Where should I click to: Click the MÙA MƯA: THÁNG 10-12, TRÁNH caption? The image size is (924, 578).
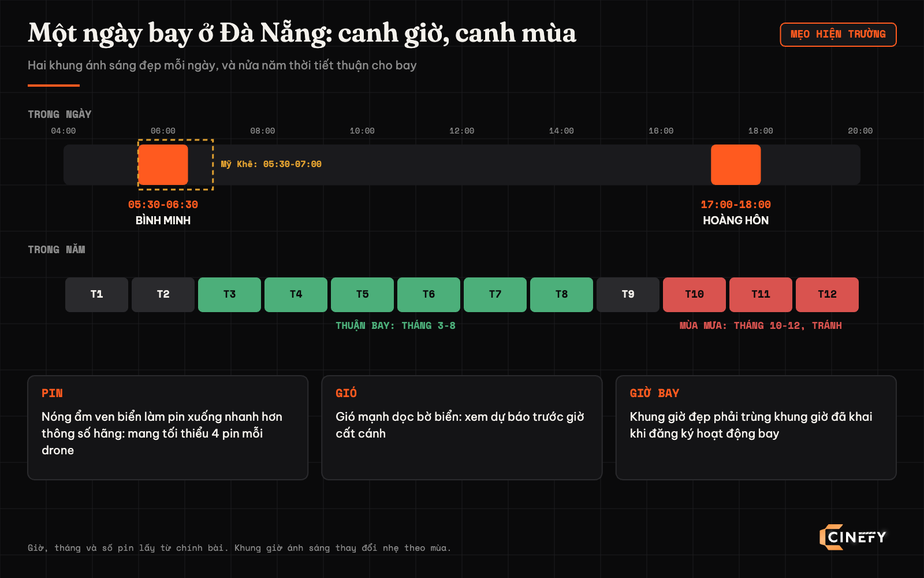coord(761,325)
